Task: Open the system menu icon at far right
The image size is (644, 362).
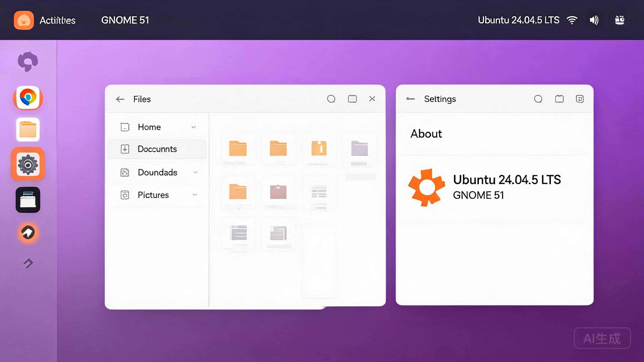Action: (x=619, y=20)
